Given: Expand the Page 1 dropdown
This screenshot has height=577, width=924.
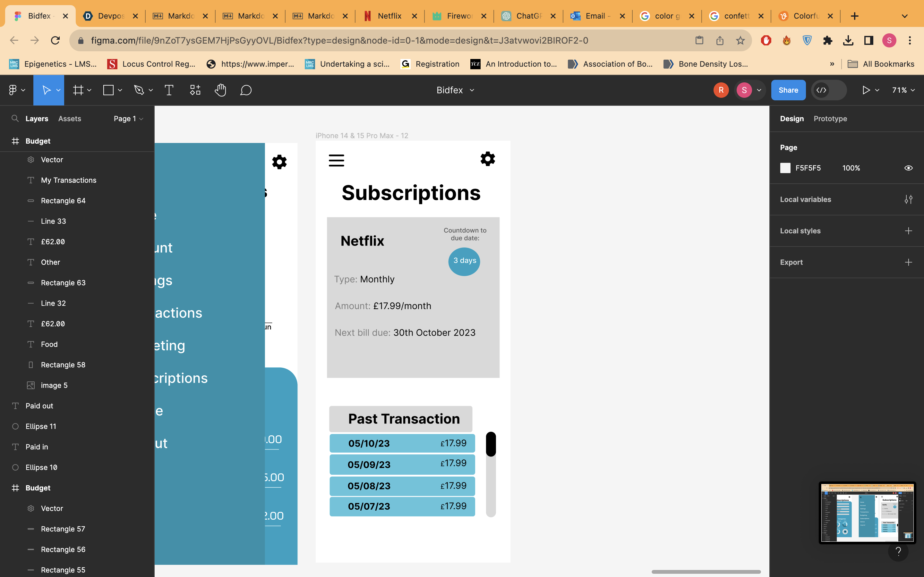Looking at the screenshot, I should pyautogui.click(x=128, y=119).
